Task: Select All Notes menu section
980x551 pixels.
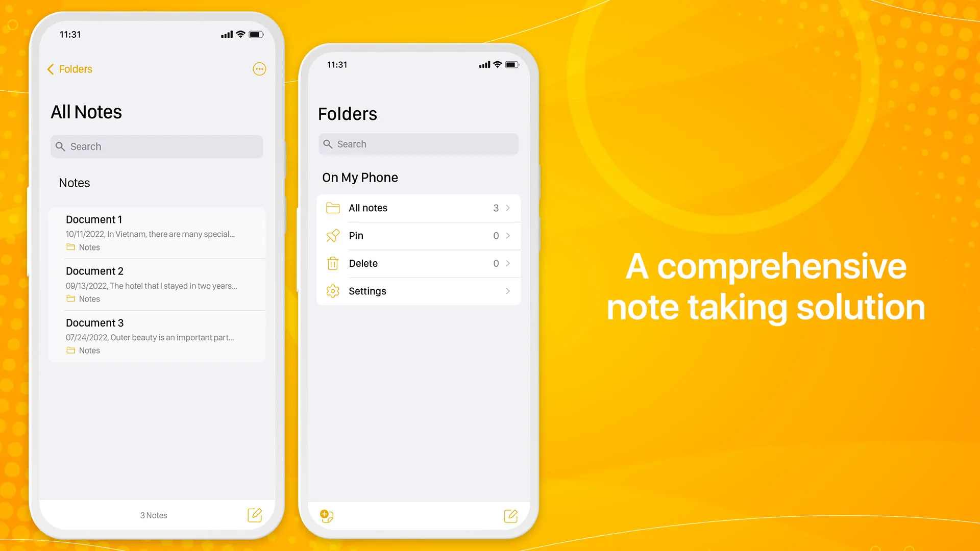Action: (418, 207)
